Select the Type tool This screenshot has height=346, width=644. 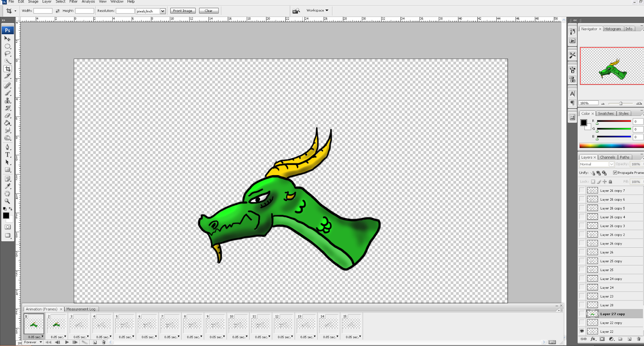tap(7, 155)
